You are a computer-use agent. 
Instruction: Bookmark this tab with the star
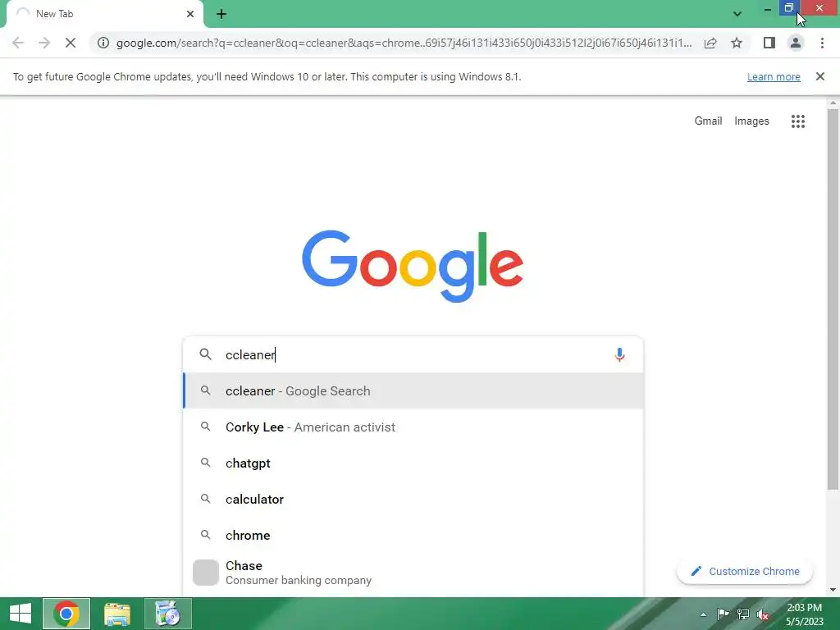(x=737, y=43)
